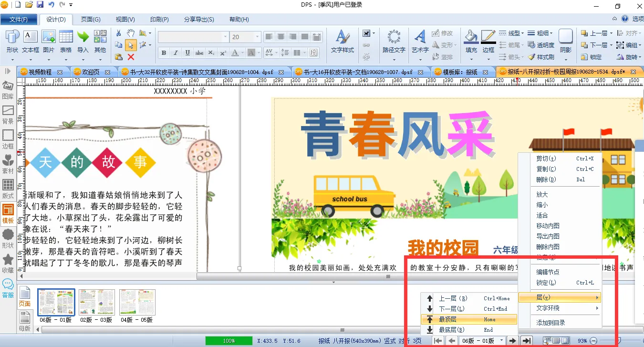Toggle bold formatting
This screenshot has height=347, width=644.
pyautogui.click(x=164, y=53)
